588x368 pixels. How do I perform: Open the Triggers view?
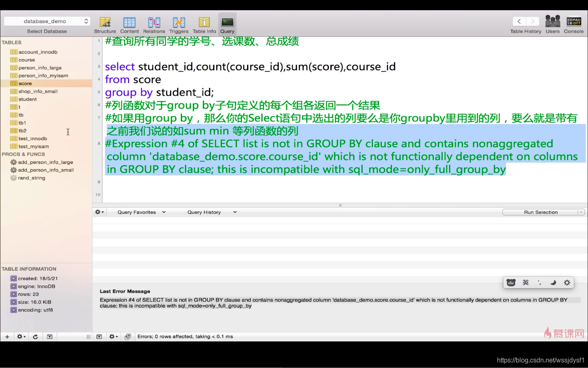[179, 25]
